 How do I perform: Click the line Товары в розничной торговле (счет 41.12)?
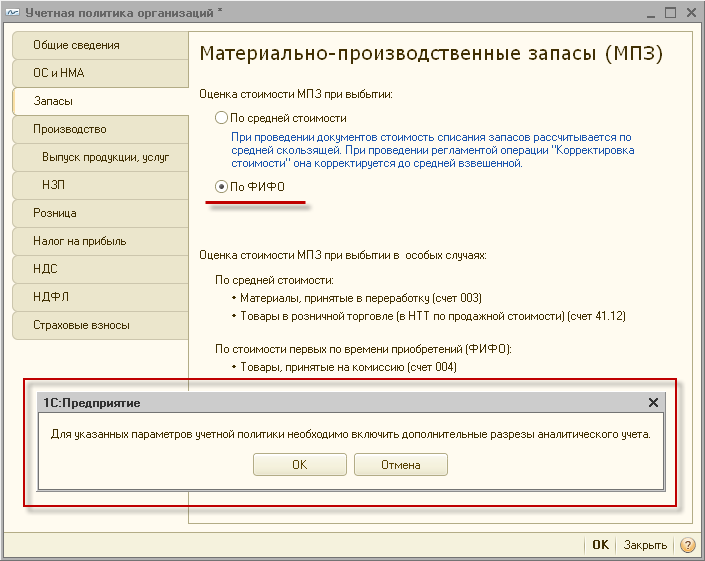click(x=433, y=316)
